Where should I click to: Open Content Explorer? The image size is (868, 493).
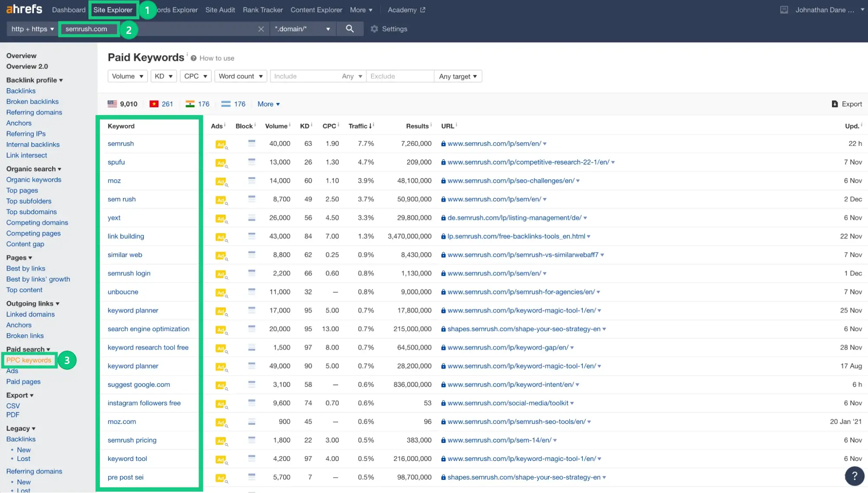click(316, 10)
